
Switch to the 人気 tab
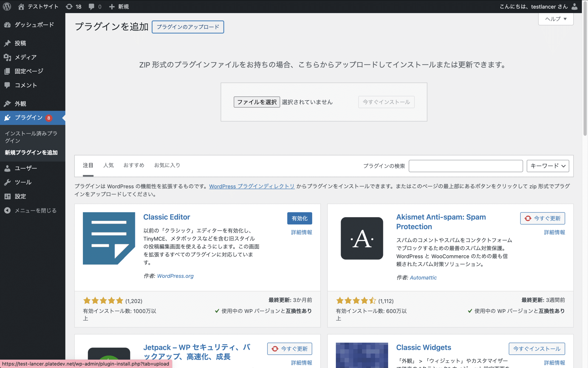click(x=108, y=165)
